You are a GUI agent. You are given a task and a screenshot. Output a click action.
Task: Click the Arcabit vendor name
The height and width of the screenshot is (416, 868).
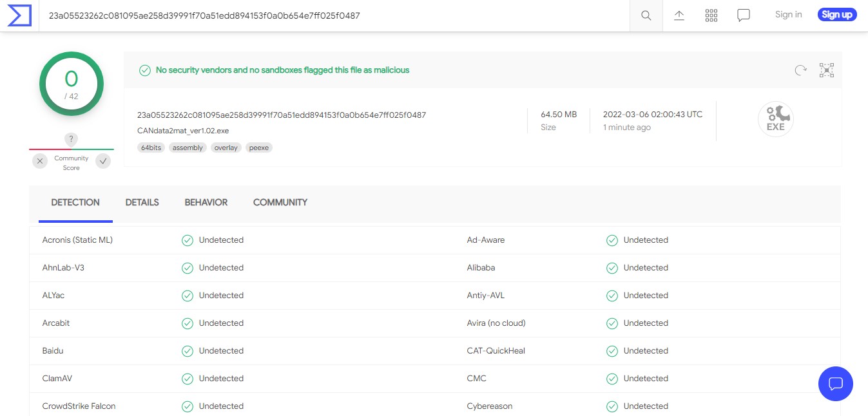click(x=56, y=323)
